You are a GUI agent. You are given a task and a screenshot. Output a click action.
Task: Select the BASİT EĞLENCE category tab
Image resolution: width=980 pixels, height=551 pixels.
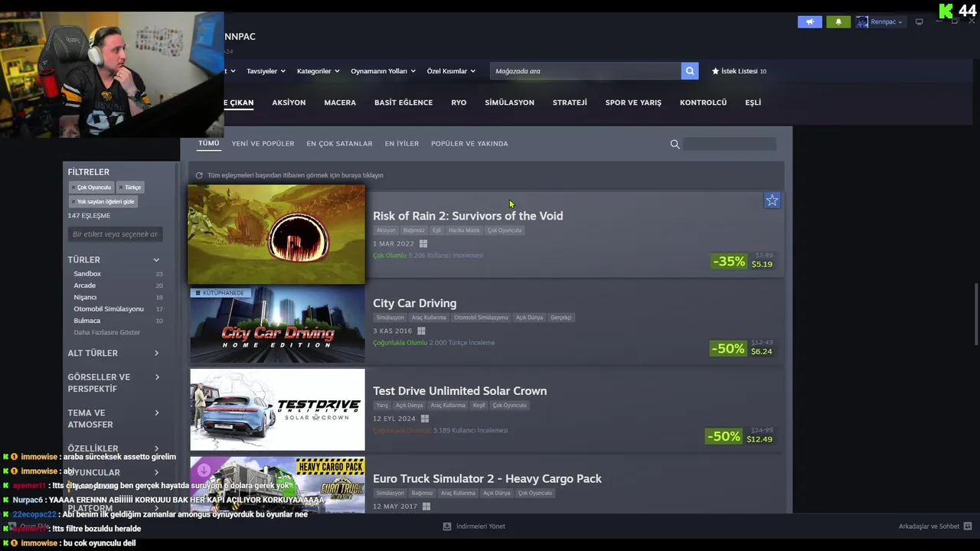click(403, 103)
